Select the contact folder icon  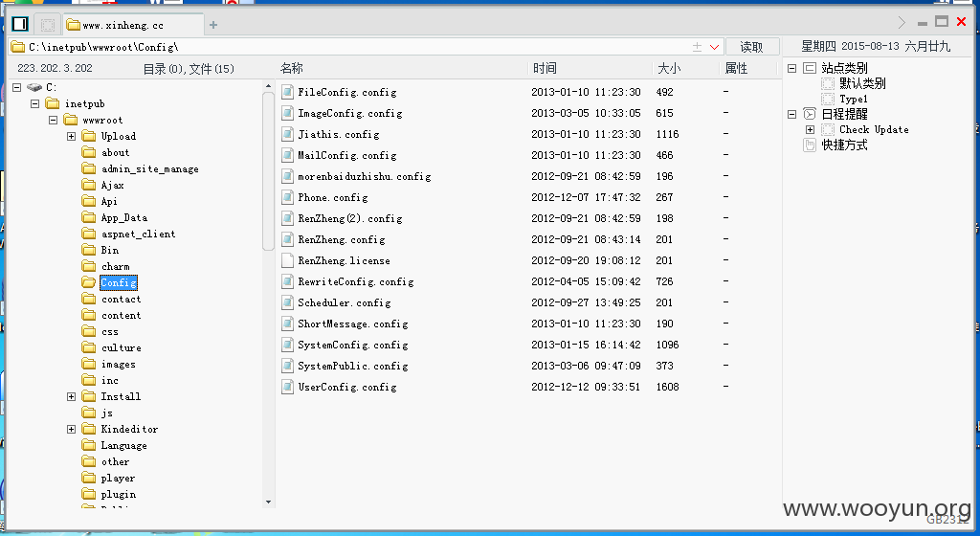89,300
